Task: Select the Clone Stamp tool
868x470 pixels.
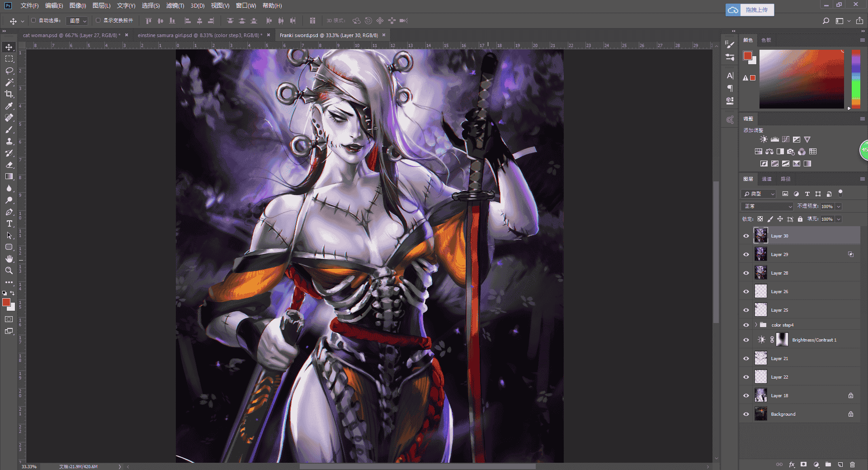Action: [x=9, y=141]
